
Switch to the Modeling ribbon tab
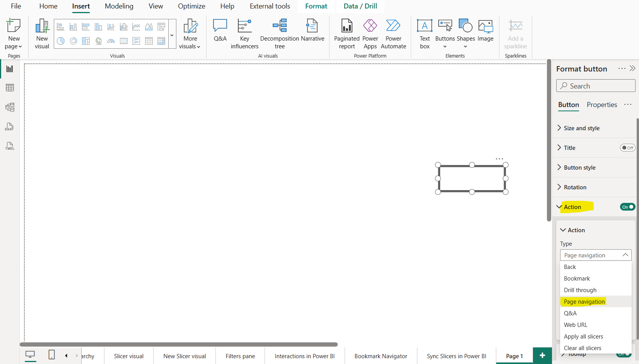[x=119, y=6]
